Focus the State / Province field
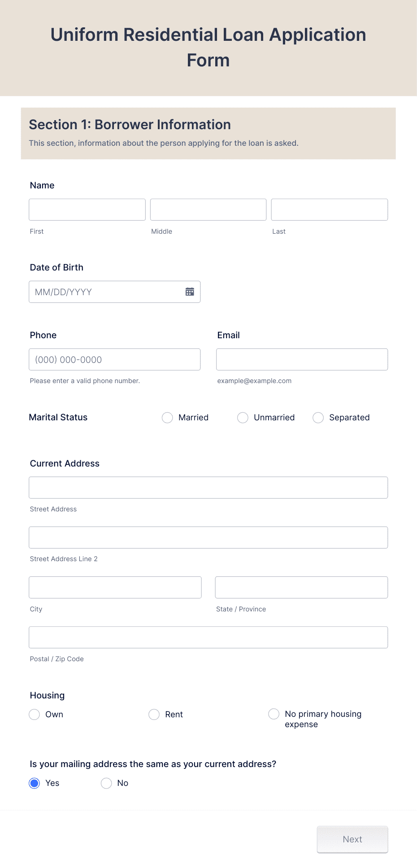The image size is (417, 868). (301, 587)
